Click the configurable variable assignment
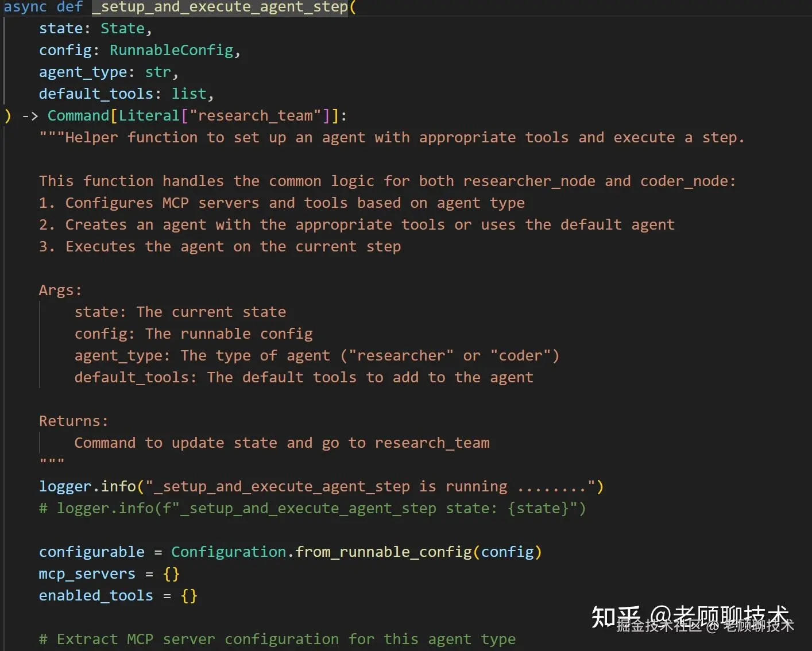This screenshot has width=812, height=651. 91,552
